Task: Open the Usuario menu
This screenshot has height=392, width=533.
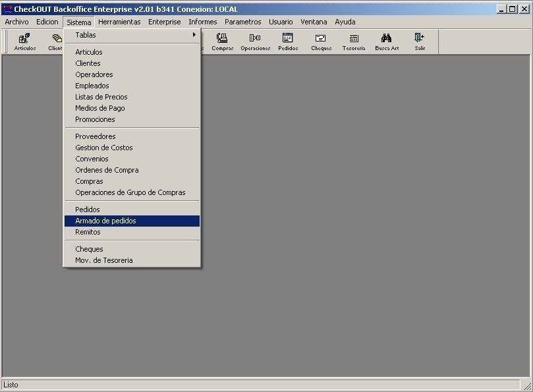Action: (x=281, y=22)
